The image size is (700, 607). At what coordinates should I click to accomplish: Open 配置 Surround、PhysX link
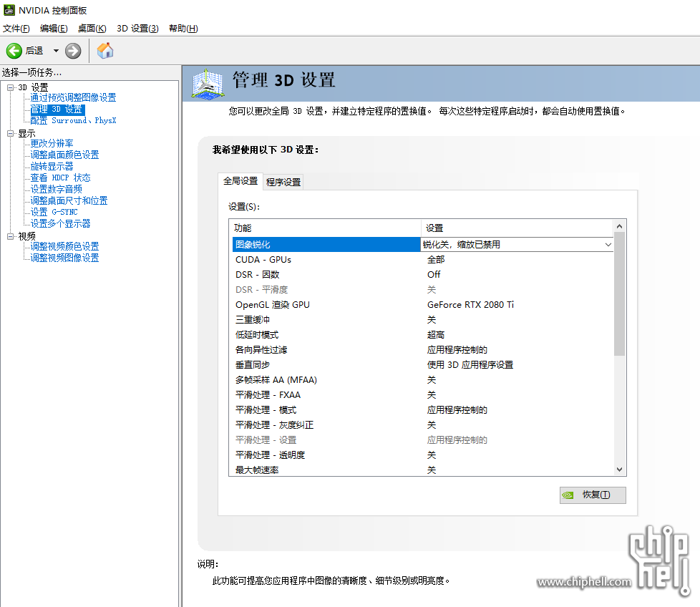point(73,120)
